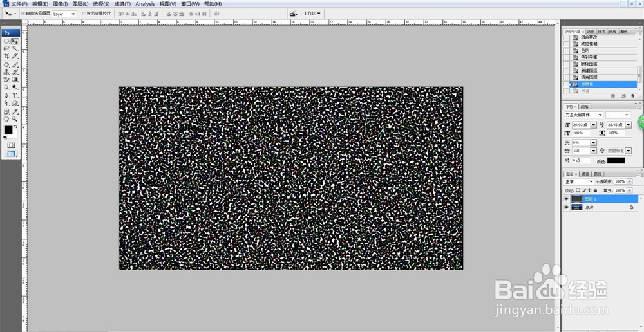The width and height of the screenshot is (644, 332).
Task: Swap foreground and background colors
Action: pos(15,127)
